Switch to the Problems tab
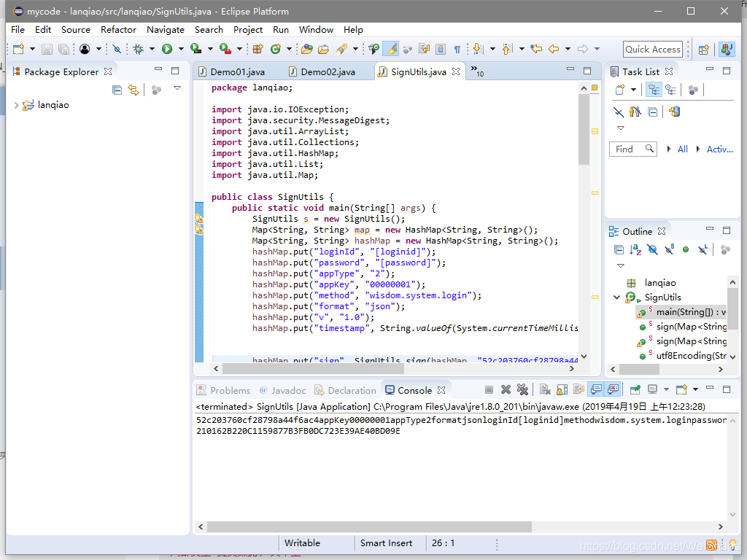This screenshot has height=560, width=747. tap(224, 391)
